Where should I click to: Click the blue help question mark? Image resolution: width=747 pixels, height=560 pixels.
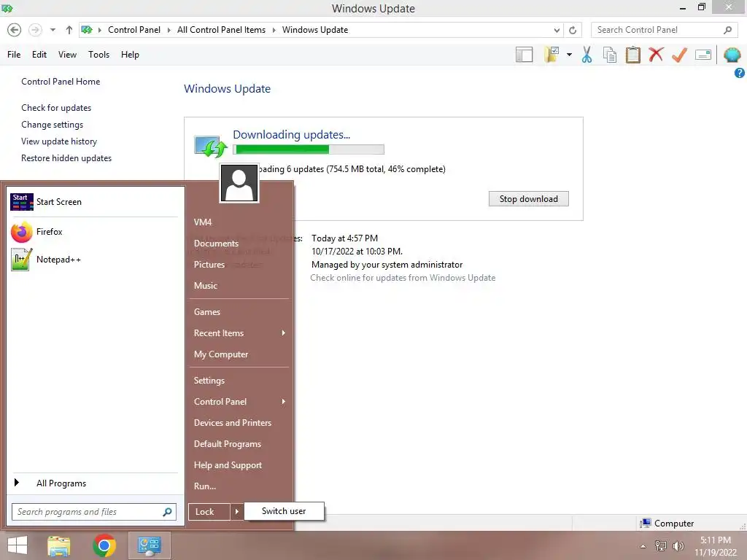(x=740, y=73)
